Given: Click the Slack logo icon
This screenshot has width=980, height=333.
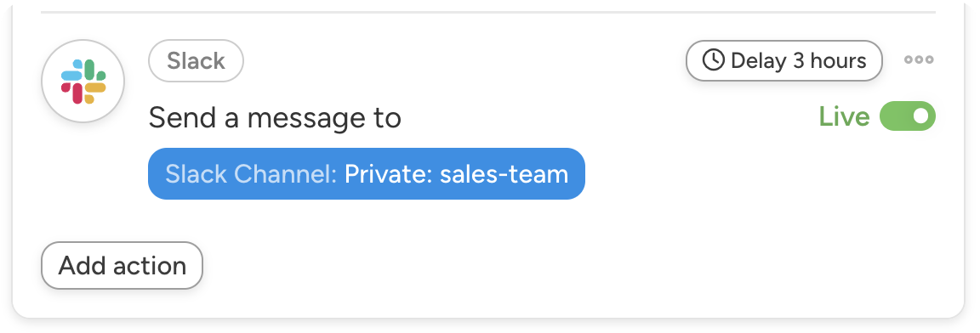Looking at the screenshot, I should 83,82.
